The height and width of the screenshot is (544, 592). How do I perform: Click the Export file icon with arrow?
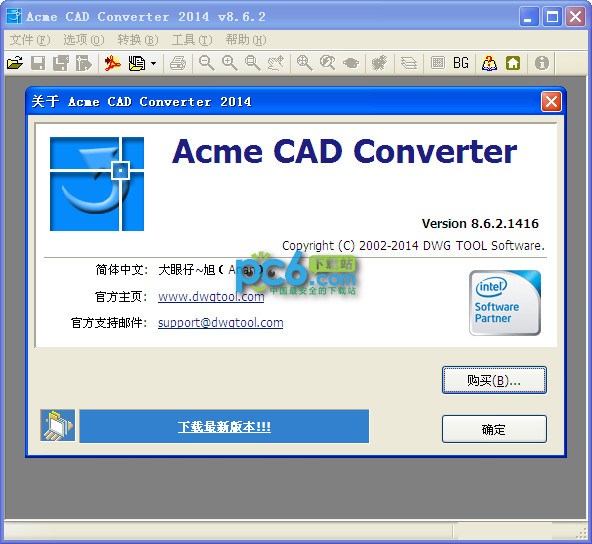pos(84,63)
